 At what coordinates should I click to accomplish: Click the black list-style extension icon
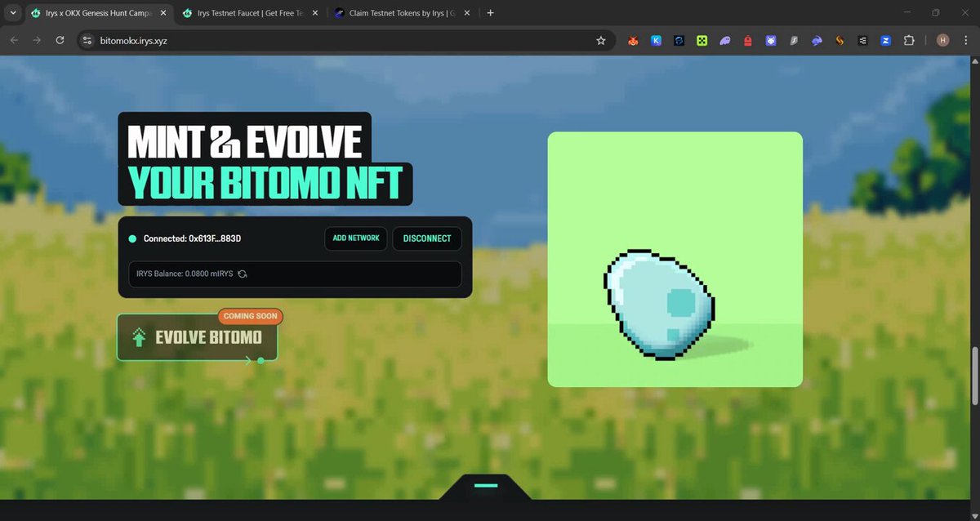(x=862, y=40)
